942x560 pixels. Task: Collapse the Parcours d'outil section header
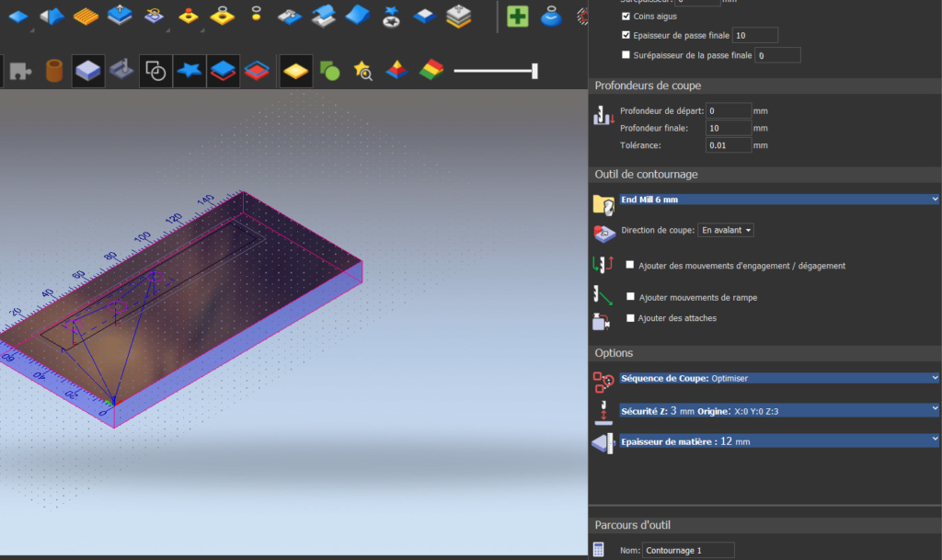point(764,525)
